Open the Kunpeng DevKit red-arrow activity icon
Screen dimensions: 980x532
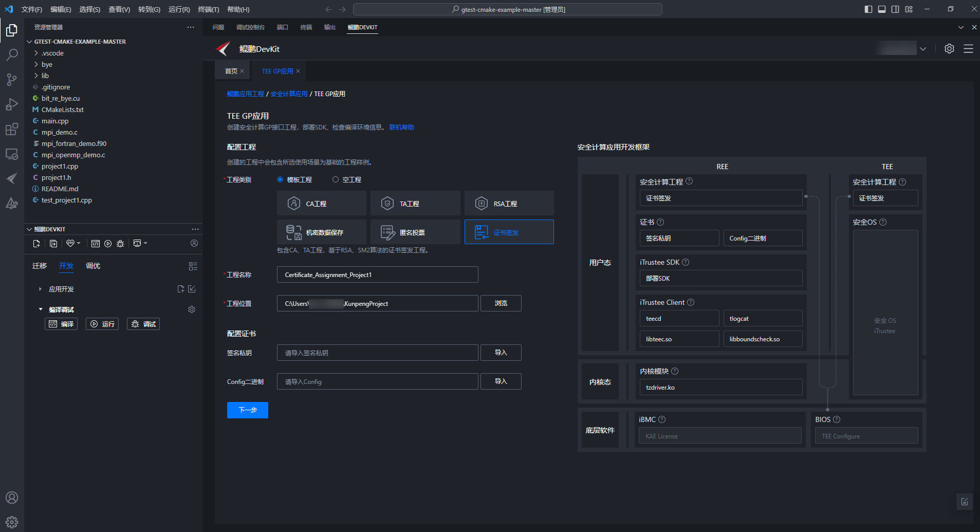click(12, 178)
